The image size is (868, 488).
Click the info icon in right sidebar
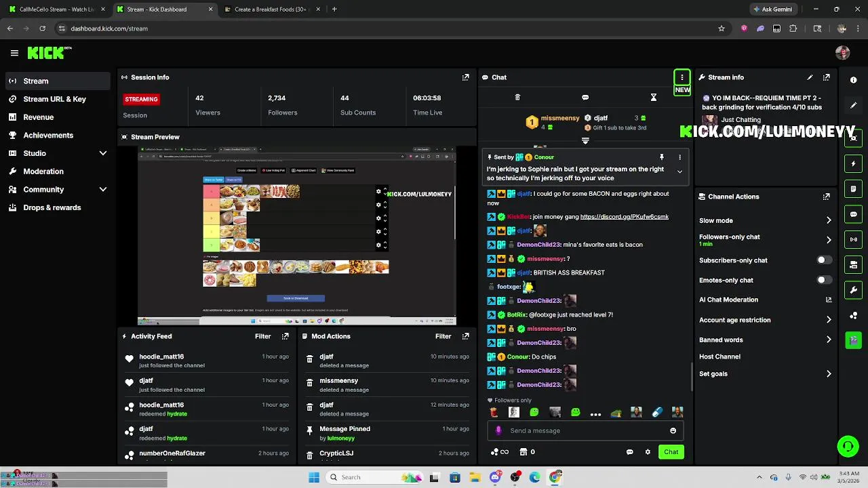pyautogui.click(x=854, y=80)
